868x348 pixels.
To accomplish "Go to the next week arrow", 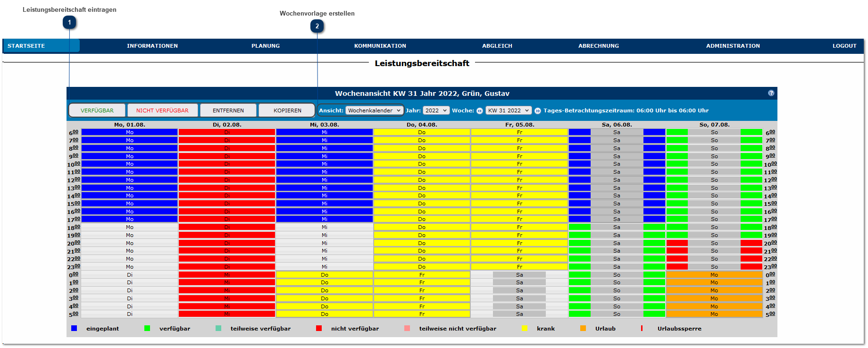I will pyautogui.click(x=537, y=111).
